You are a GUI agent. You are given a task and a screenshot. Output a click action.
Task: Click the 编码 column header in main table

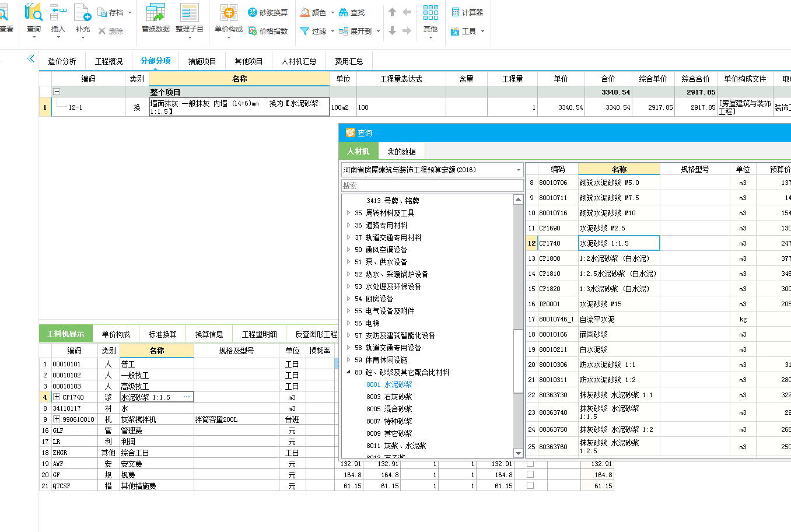(x=88, y=79)
